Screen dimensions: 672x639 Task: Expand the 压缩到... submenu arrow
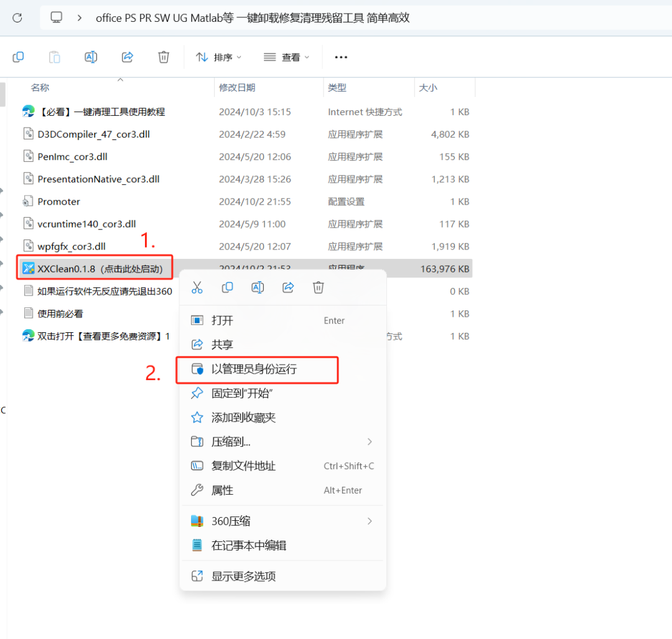370,442
